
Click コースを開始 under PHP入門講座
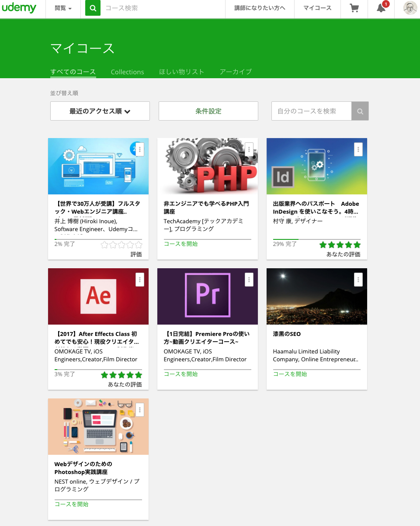(181, 244)
